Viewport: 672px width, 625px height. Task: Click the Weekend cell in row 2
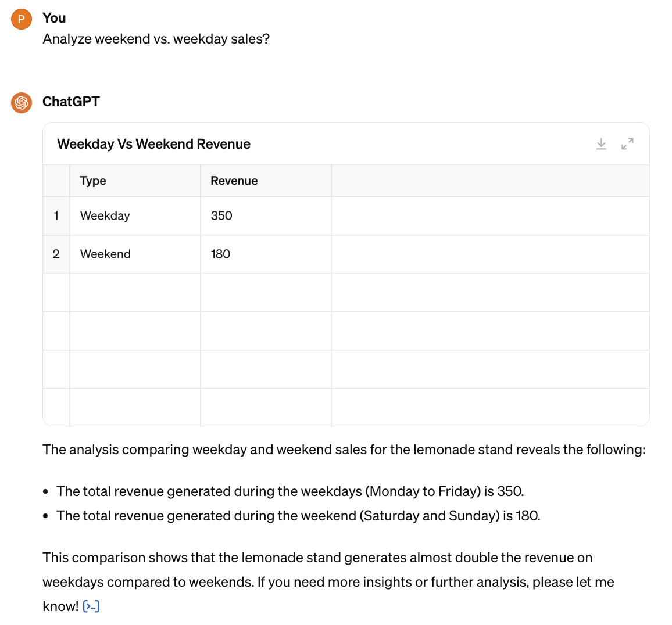[x=135, y=254]
